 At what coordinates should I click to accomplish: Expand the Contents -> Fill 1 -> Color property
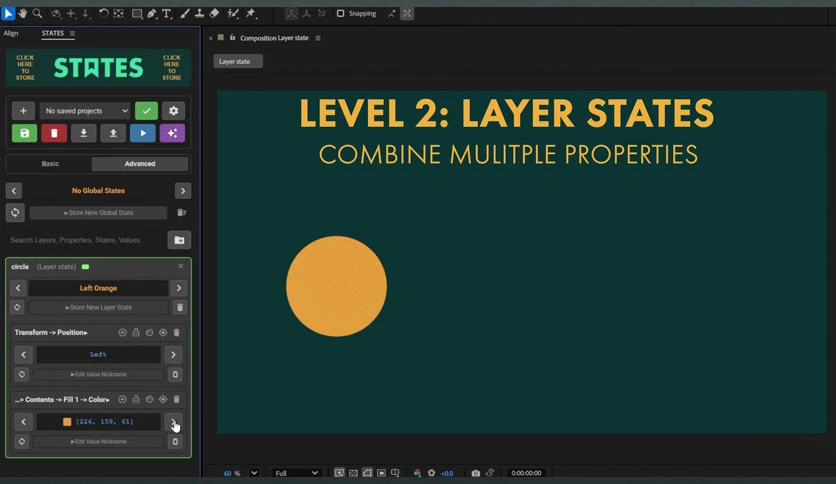point(62,399)
